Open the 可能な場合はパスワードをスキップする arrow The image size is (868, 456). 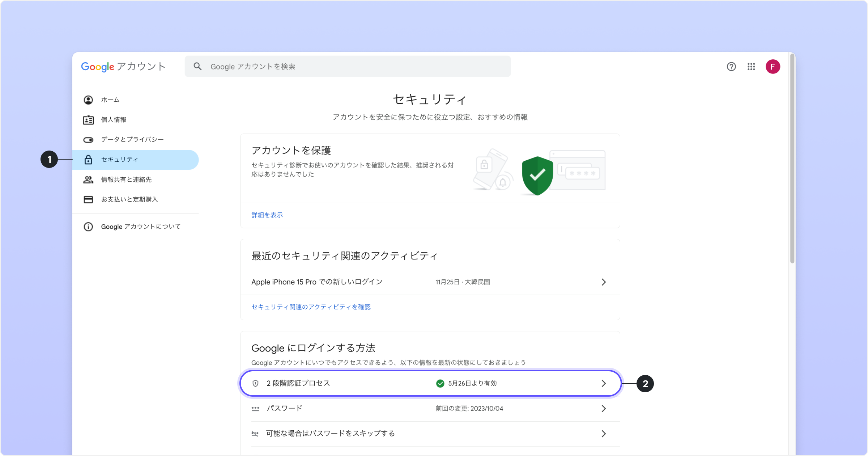tap(603, 434)
